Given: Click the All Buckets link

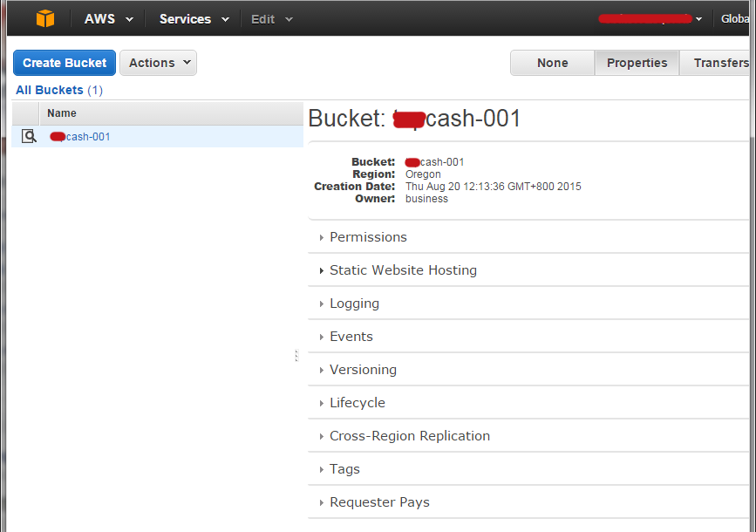Looking at the screenshot, I should pyautogui.click(x=50, y=90).
